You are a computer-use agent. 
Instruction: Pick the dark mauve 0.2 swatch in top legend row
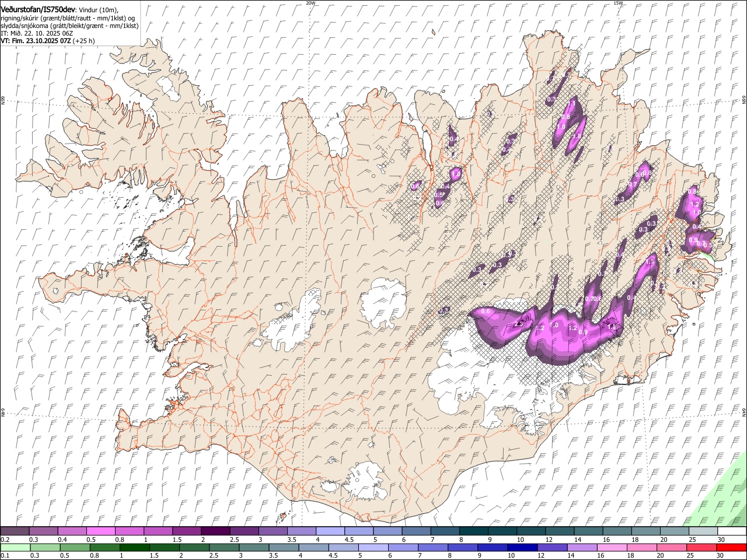15,531
